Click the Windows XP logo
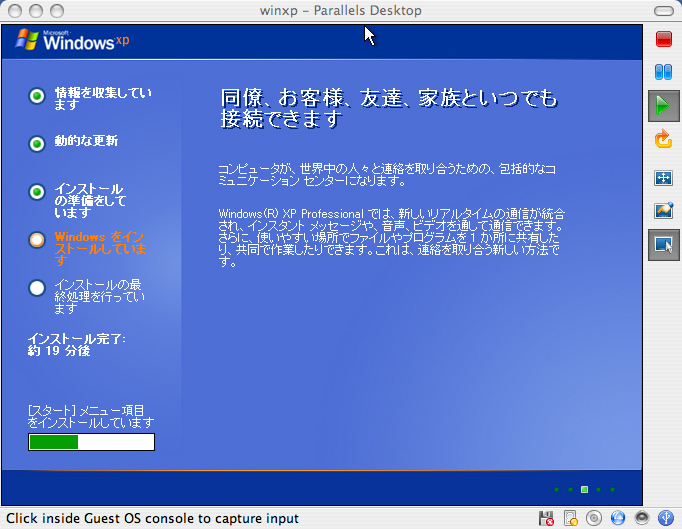Image resolution: width=682 pixels, height=529 pixels. [74, 41]
